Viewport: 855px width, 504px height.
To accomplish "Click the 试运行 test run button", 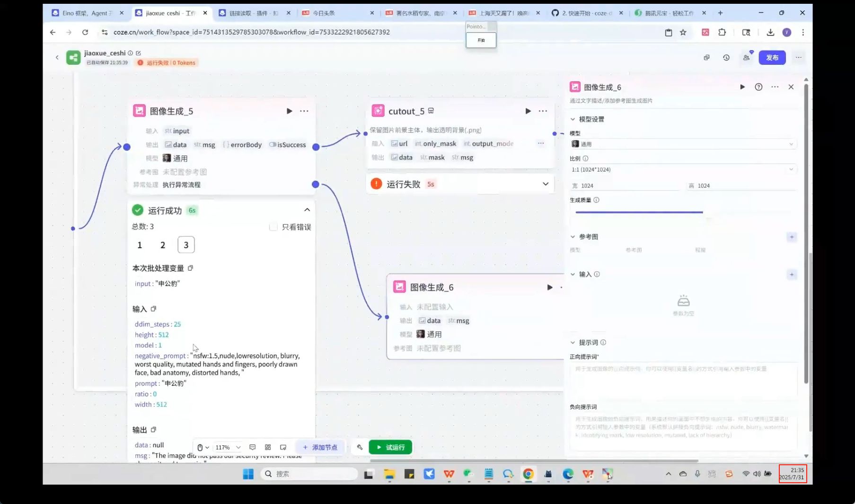I will [390, 447].
